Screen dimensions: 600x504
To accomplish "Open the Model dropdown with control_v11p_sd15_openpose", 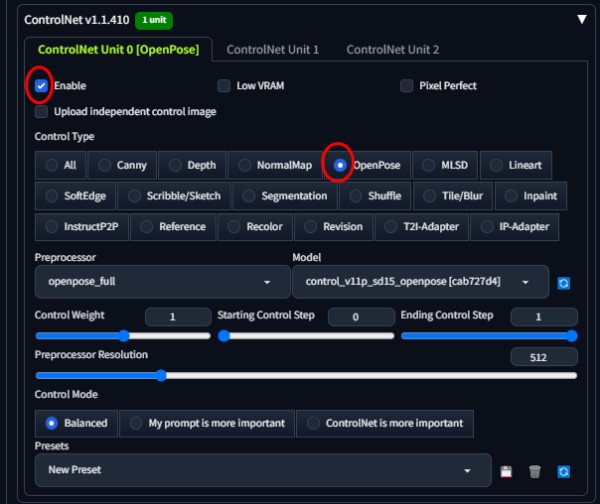I will click(421, 282).
